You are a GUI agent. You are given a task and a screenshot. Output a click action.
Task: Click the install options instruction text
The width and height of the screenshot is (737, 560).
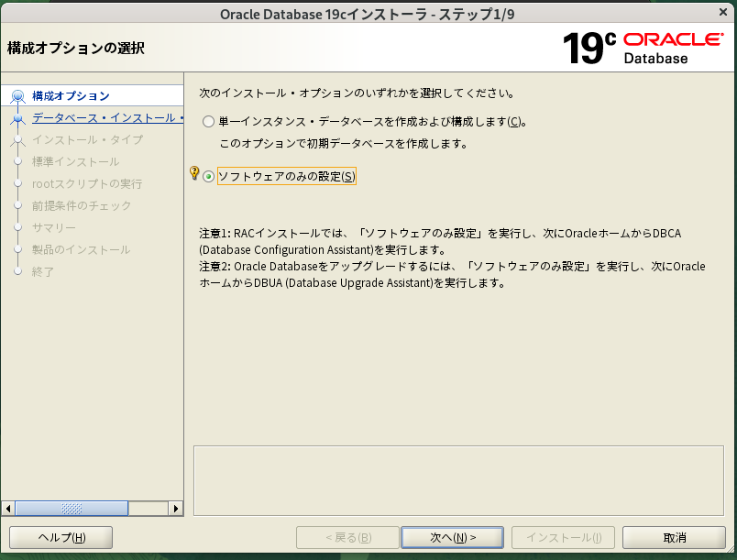[x=357, y=93]
